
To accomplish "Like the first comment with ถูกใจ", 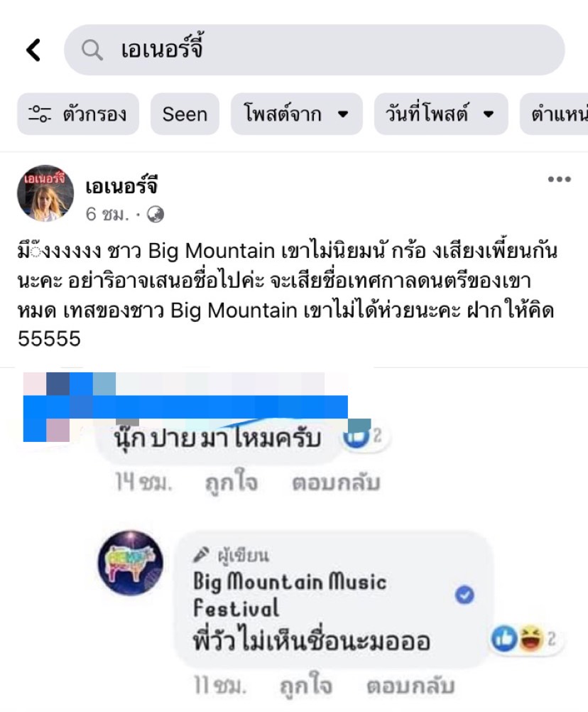I will [x=232, y=482].
